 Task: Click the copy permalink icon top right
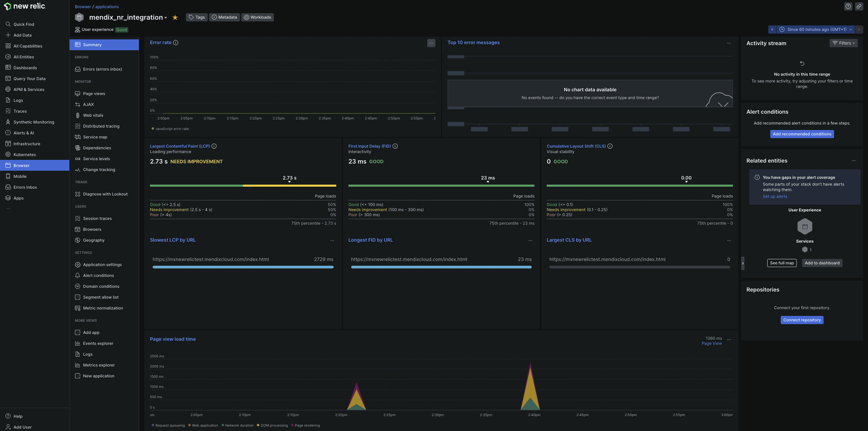[x=859, y=7]
